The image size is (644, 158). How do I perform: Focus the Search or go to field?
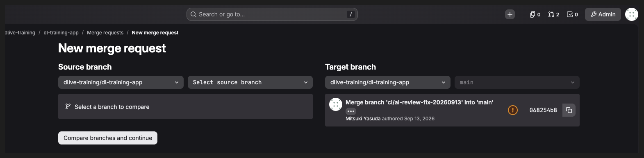tap(272, 14)
